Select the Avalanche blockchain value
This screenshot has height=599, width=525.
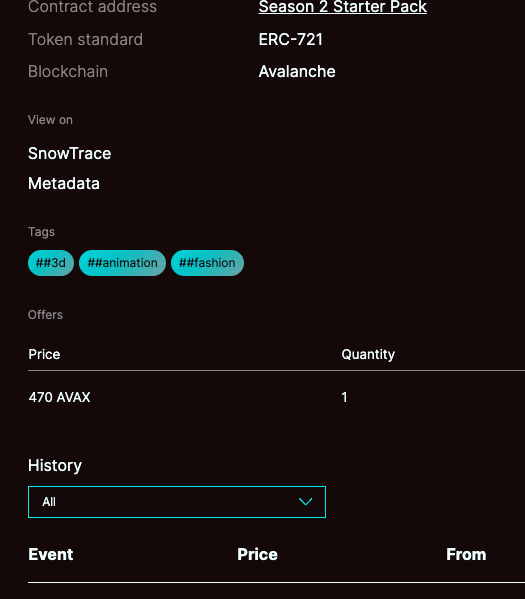(297, 71)
